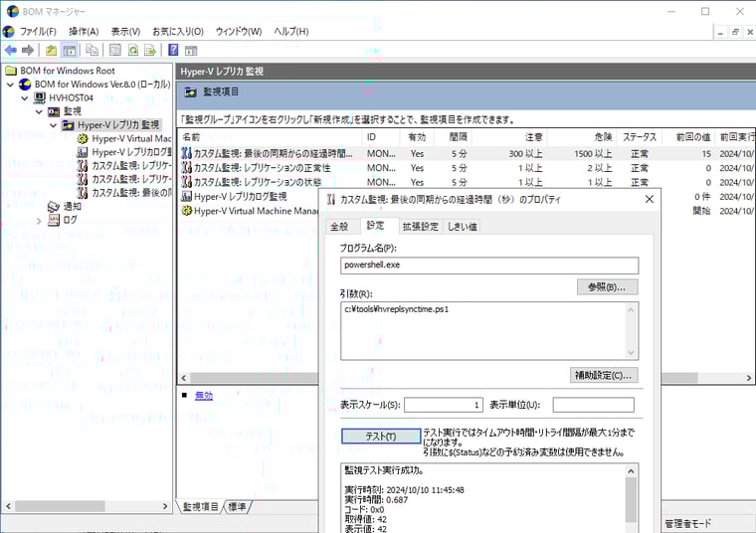Go back with the toolbar back arrow
Viewport: 756px width, 533px height.
(10, 50)
